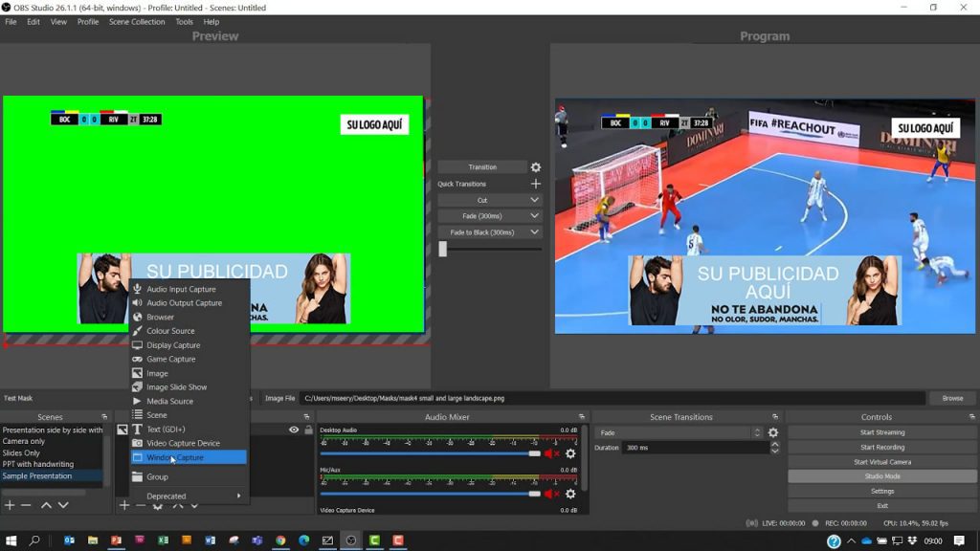
Task: Add a new scene with plus button
Action: tap(10, 505)
